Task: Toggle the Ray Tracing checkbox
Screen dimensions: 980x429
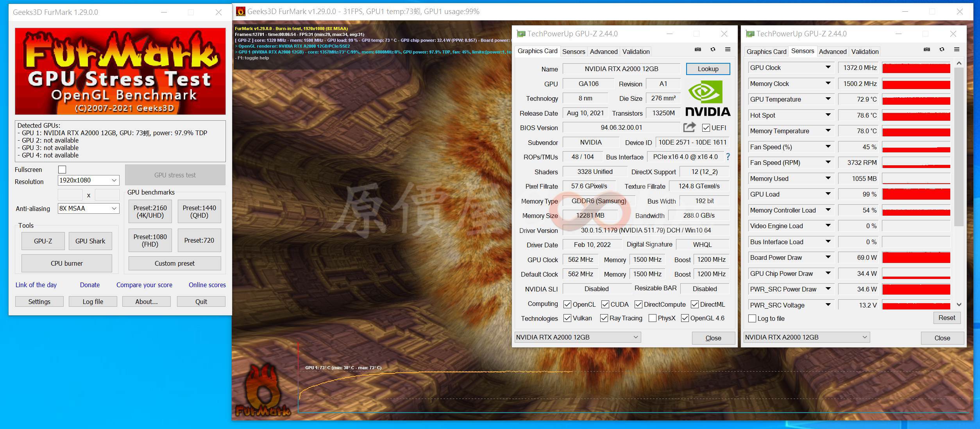Action: click(x=604, y=318)
